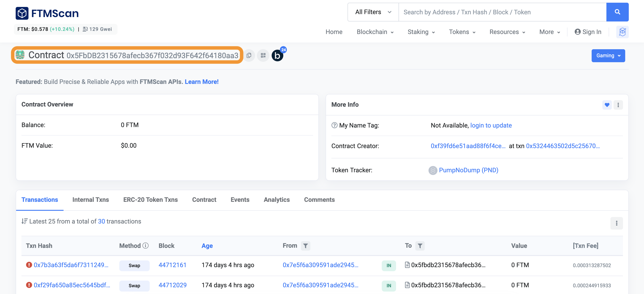
Task: Click the heart favorite icon in More Info
Action: 607,105
